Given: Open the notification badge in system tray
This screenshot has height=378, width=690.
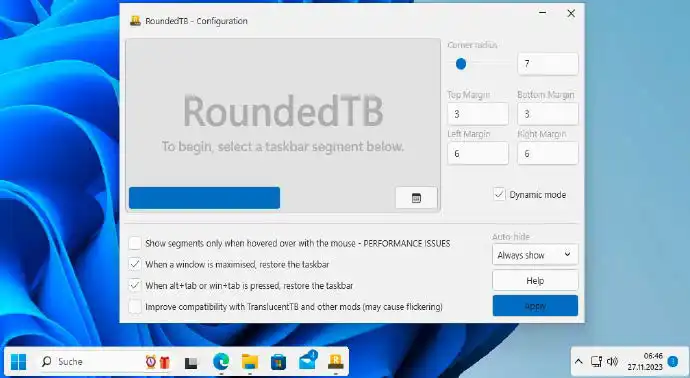Looking at the screenshot, I should point(672,362).
